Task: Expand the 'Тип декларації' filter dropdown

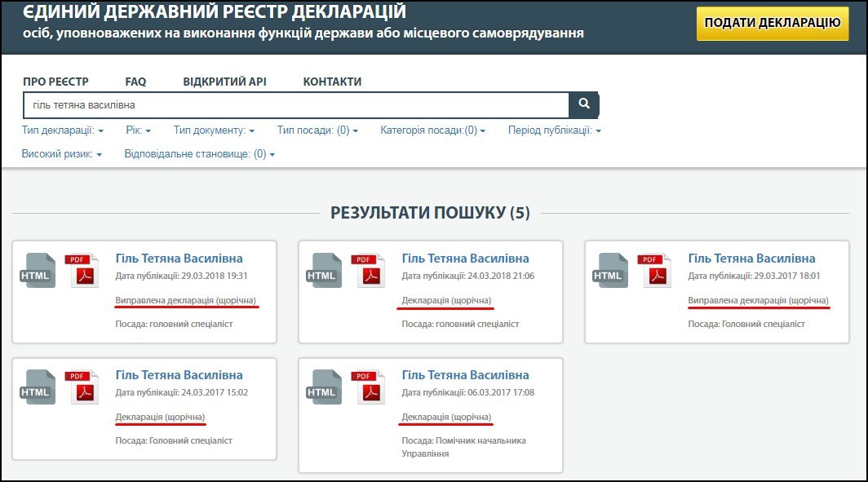Action: point(63,130)
